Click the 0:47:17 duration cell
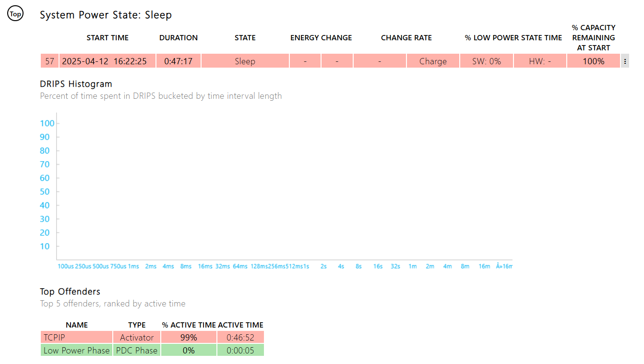The width and height of the screenshot is (644, 364). [x=179, y=61]
